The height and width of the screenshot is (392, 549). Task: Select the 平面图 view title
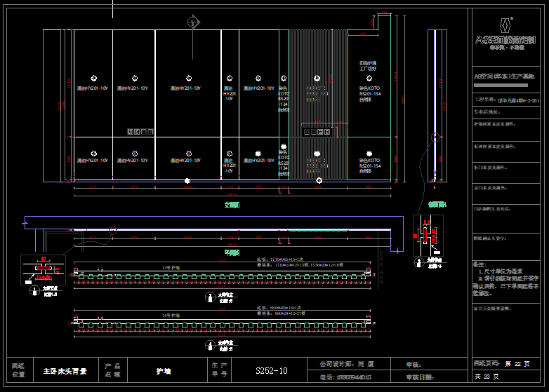(x=232, y=252)
